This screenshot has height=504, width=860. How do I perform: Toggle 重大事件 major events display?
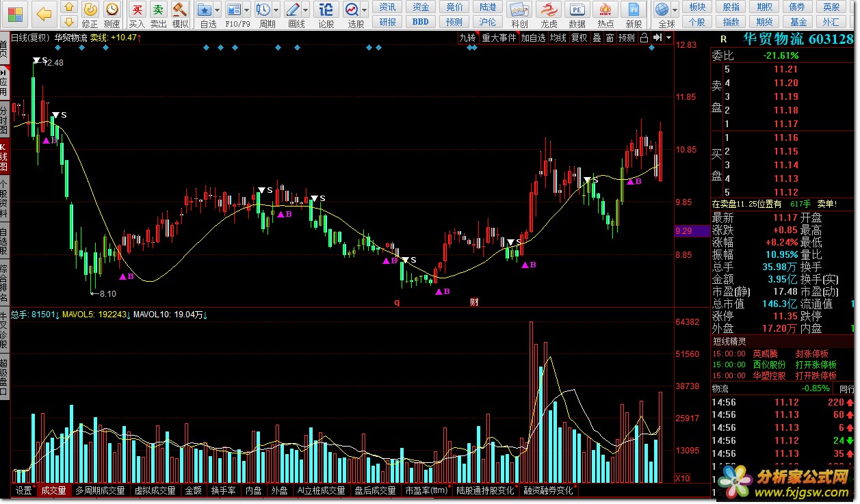499,38
